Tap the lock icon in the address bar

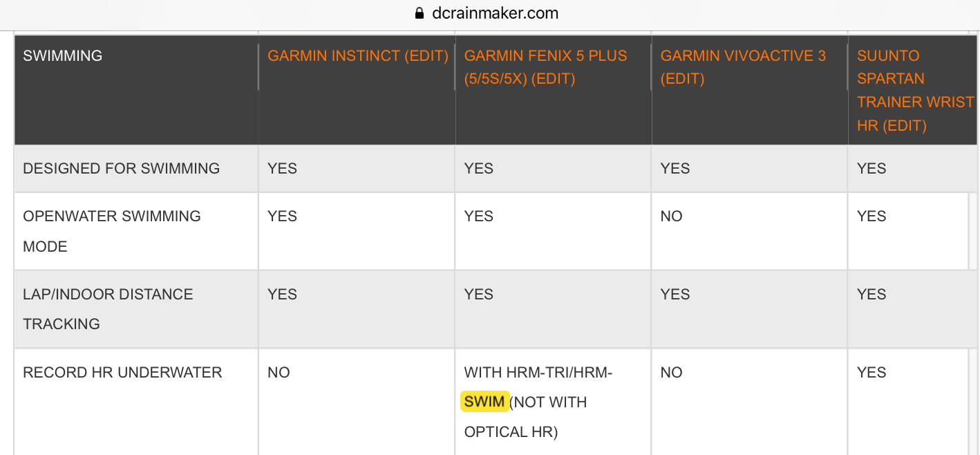click(x=418, y=13)
